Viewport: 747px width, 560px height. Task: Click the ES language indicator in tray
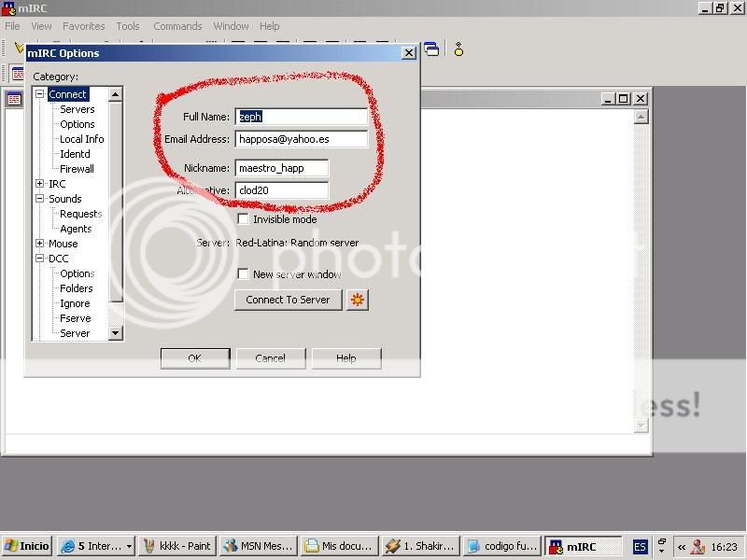pos(640,547)
